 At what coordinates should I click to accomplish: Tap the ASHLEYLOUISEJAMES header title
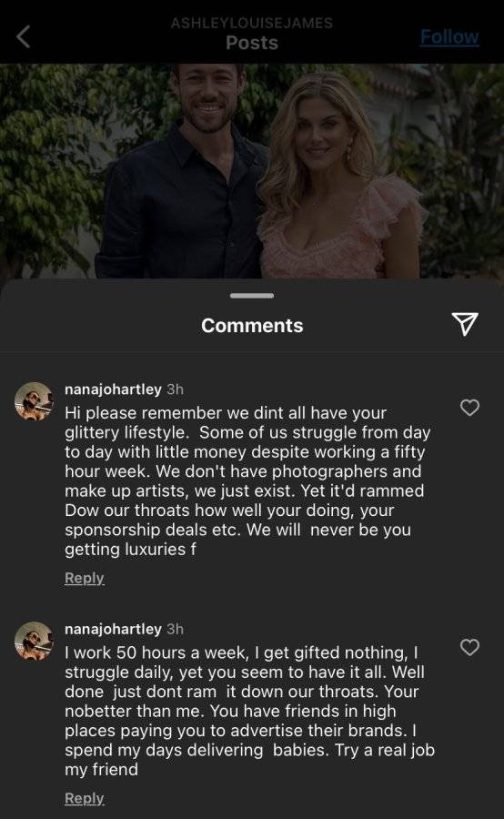[x=252, y=23]
